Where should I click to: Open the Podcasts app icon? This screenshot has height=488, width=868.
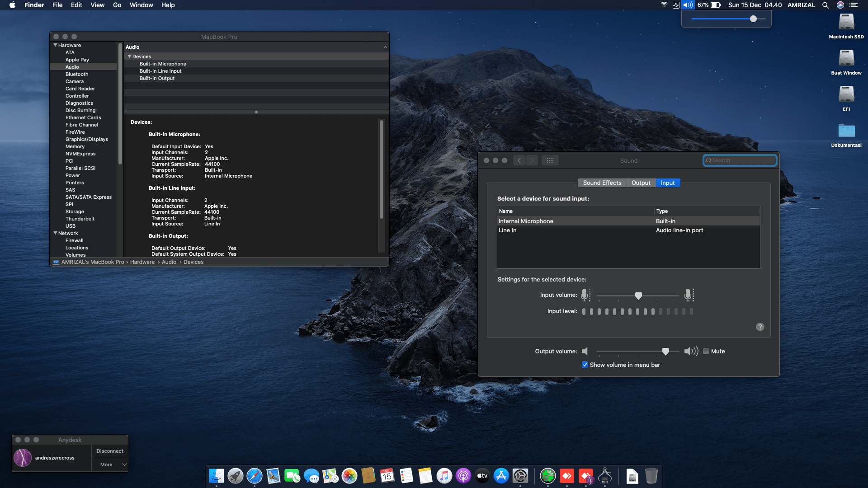click(463, 476)
